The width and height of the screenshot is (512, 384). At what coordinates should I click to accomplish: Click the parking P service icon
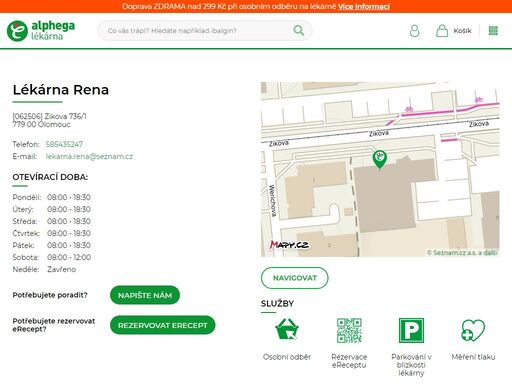click(411, 330)
